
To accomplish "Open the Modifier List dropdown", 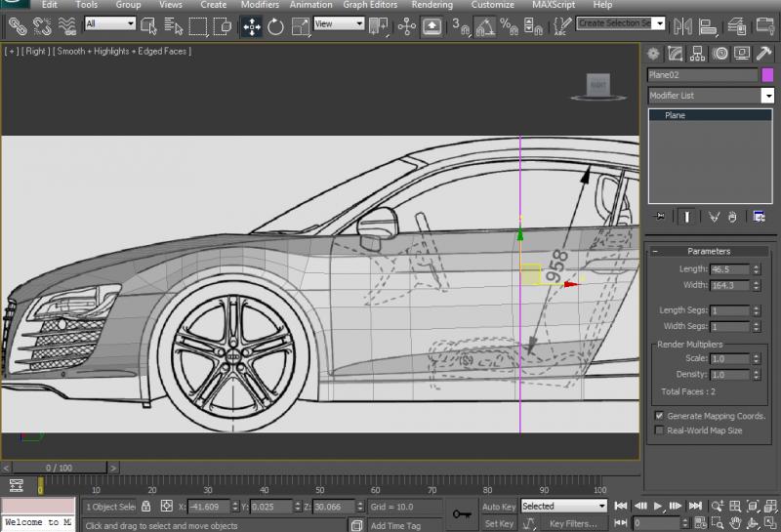I will click(x=767, y=96).
